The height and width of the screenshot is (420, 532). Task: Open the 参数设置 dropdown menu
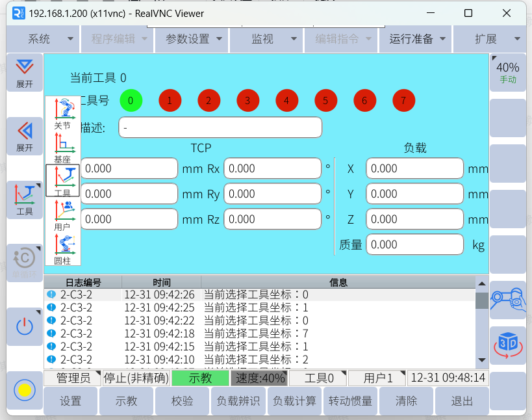click(194, 39)
